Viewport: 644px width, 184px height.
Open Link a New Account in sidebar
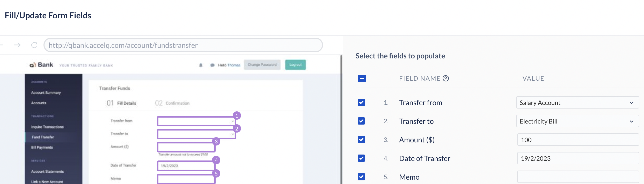[x=47, y=182]
